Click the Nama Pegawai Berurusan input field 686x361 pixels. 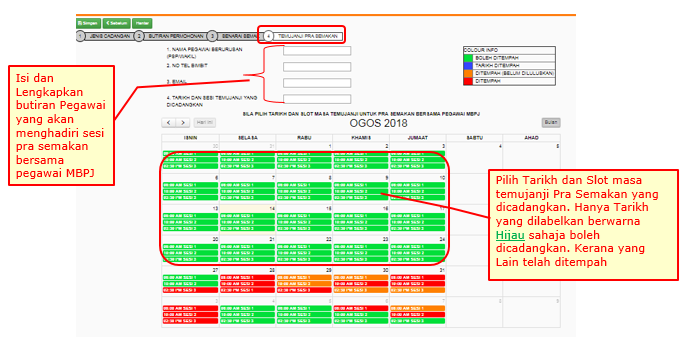317,51
